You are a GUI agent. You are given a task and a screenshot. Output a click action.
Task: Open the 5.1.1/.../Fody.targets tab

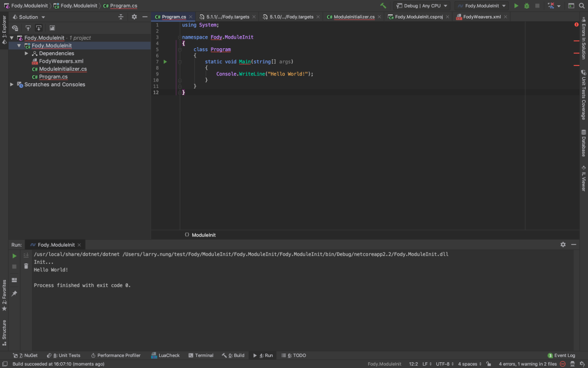[x=227, y=17]
